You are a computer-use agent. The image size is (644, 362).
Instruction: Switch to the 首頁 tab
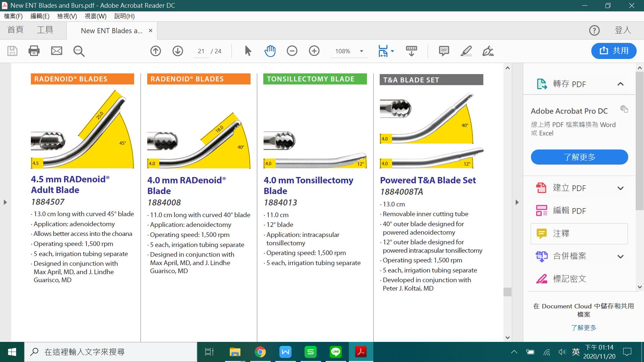pyautogui.click(x=16, y=30)
